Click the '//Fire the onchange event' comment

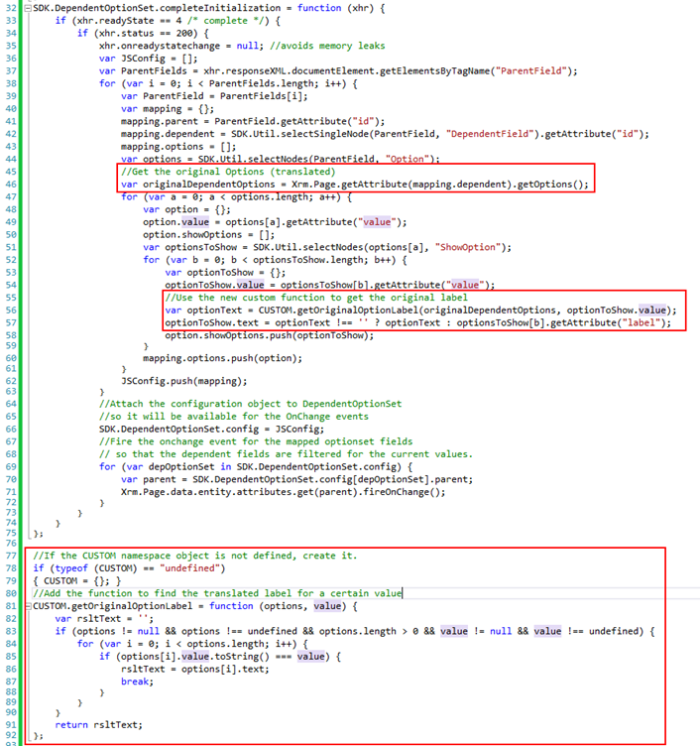256,441
